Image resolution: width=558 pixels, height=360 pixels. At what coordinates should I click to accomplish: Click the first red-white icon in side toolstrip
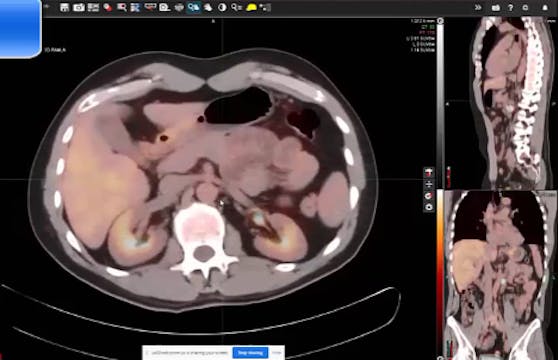429,173
